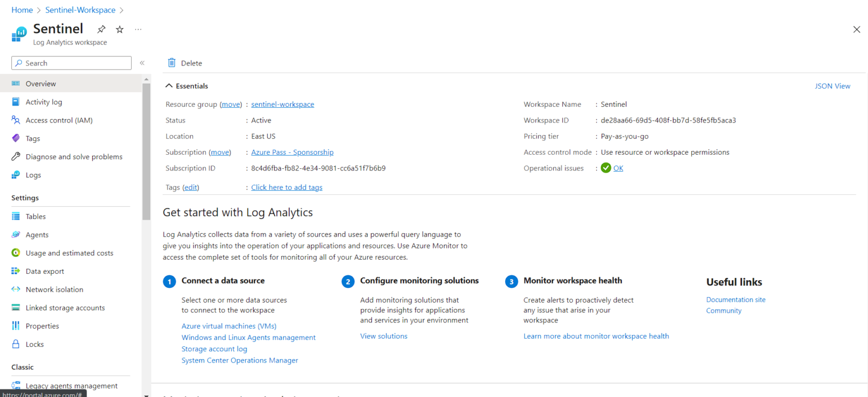
Task: Collapse the Essentials section
Action: tap(168, 85)
